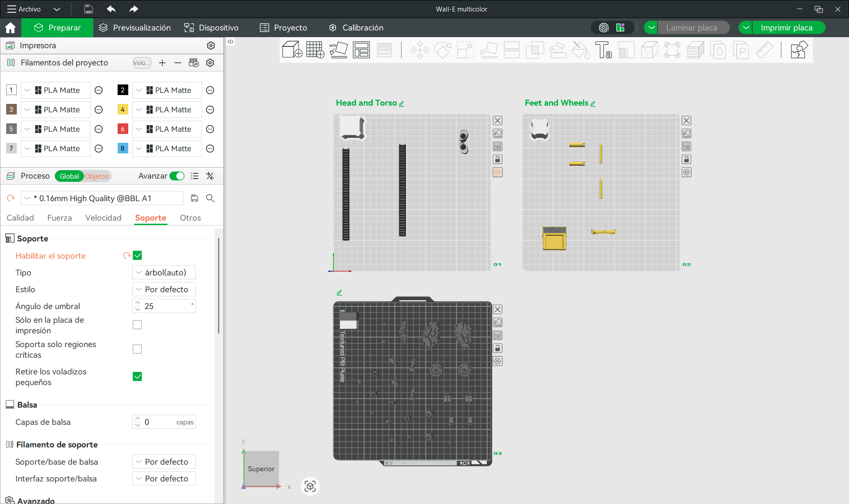Open the Tipo árbol(auto) dropdown
849x504 pixels.
pos(164,273)
